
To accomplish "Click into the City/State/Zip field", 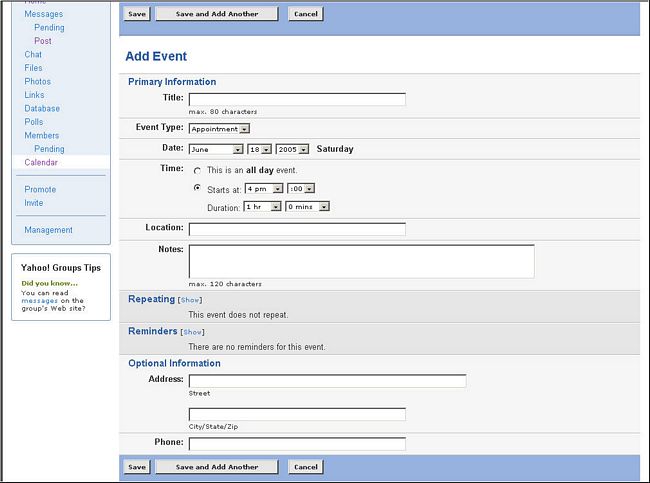I will coord(297,414).
